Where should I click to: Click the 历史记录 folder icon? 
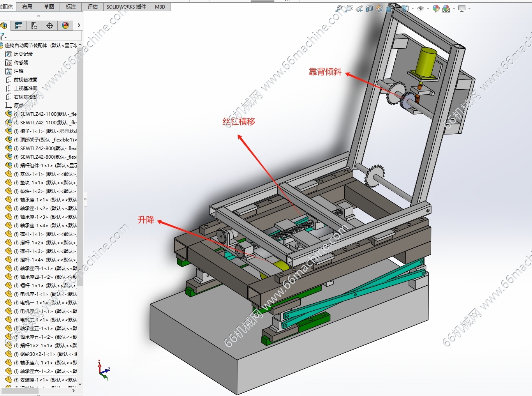coord(9,54)
